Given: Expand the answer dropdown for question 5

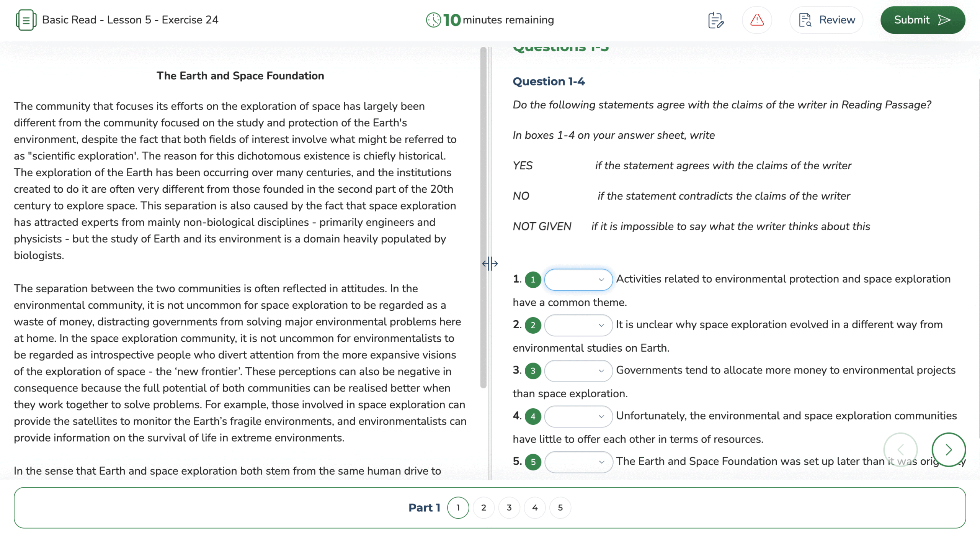Looking at the screenshot, I should coord(578,462).
